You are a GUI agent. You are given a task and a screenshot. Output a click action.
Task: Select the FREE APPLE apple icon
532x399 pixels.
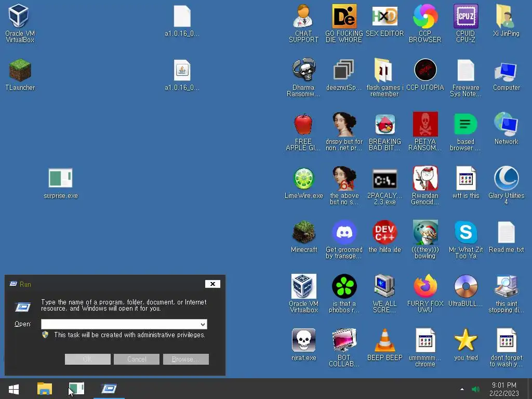coord(303,124)
